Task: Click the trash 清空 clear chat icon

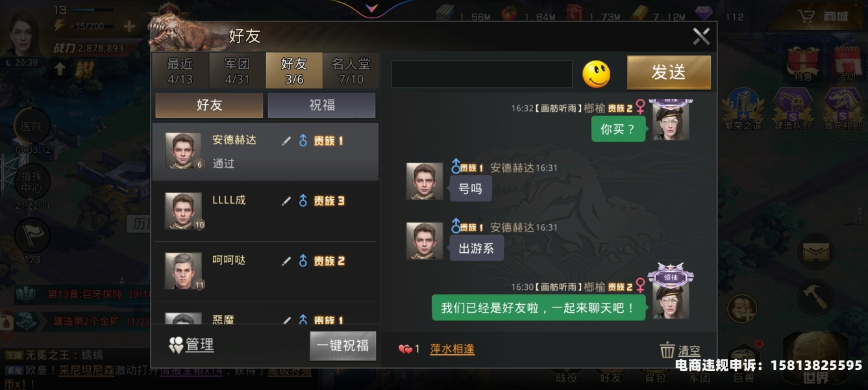Action: [667, 350]
